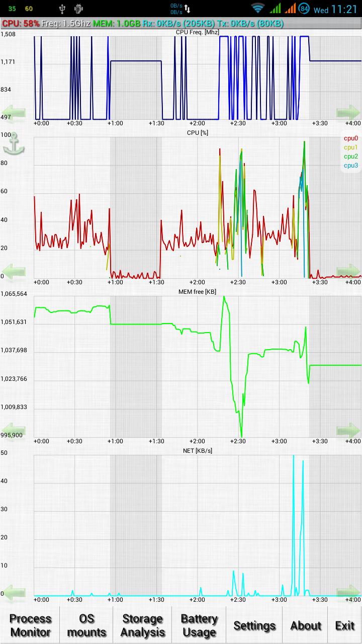Open Battery Usage screen
362x644 pixels.
(199, 625)
